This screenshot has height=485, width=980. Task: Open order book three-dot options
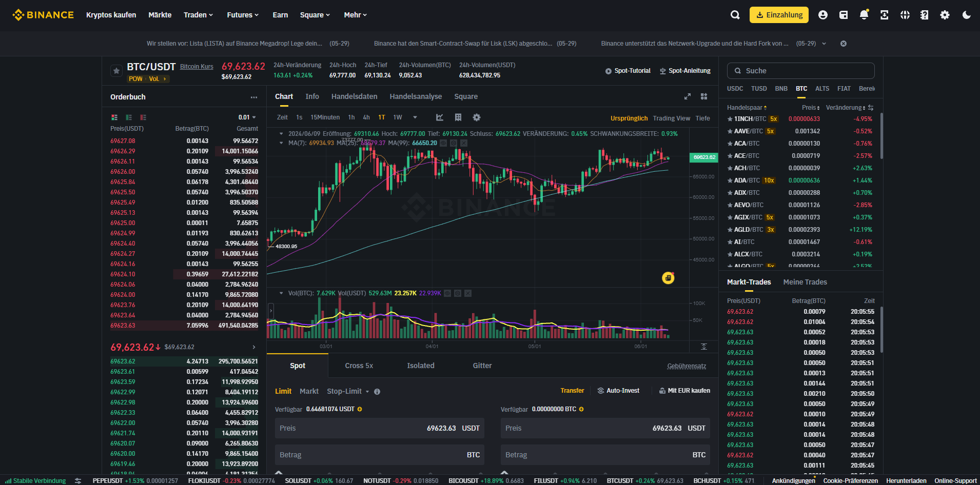[x=254, y=97]
